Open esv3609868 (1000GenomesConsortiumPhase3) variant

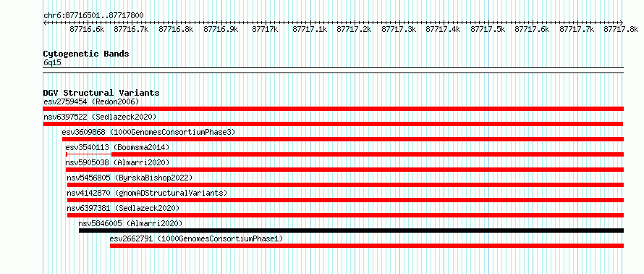coord(148,132)
